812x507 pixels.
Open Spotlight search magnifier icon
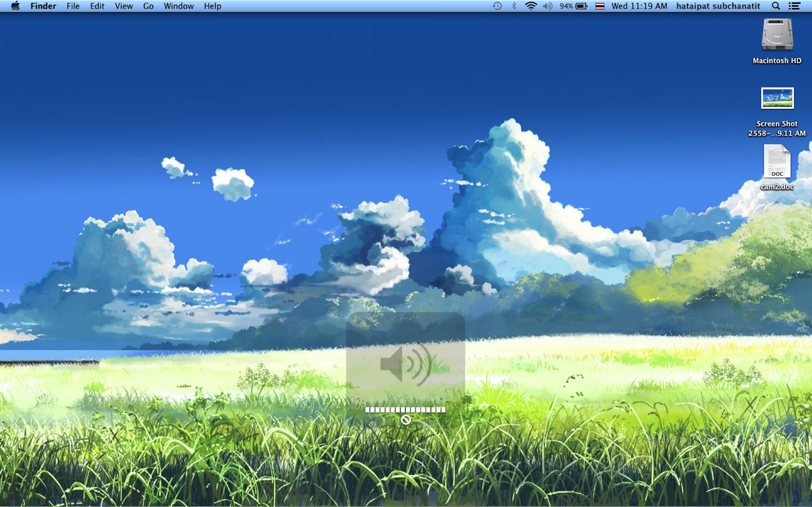[776, 6]
